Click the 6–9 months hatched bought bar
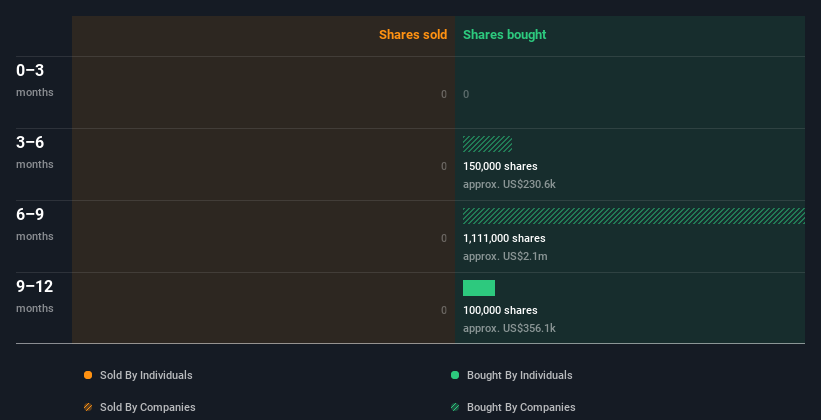 634,216
